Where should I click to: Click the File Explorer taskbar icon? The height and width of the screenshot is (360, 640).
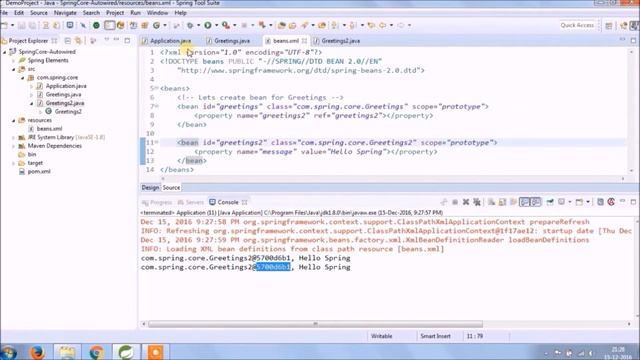point(66,352)
